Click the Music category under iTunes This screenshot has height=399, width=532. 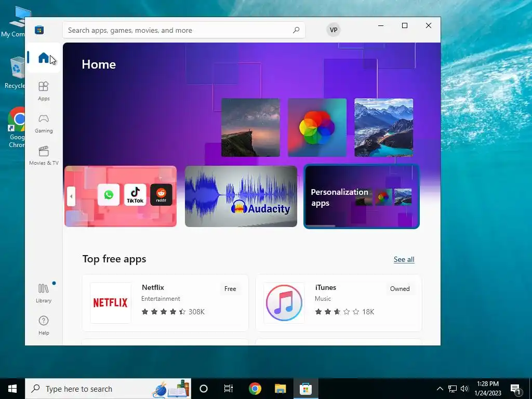(323, 299)
